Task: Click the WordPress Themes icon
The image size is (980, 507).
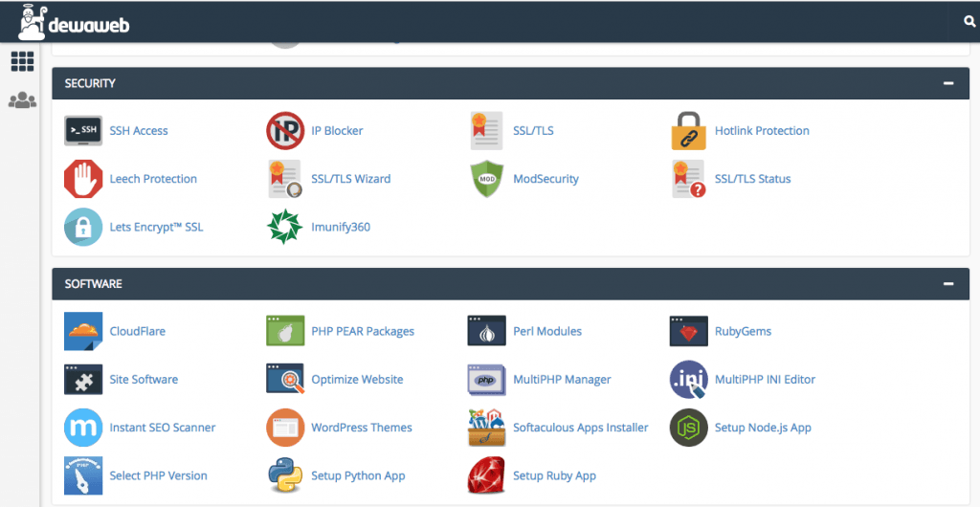Action: 285,427
